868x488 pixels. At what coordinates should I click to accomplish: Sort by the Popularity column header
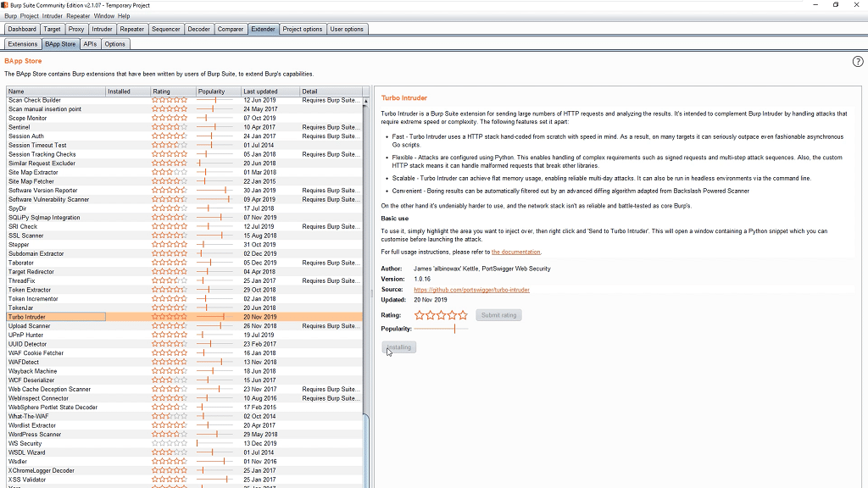click(x=219, y=91)
